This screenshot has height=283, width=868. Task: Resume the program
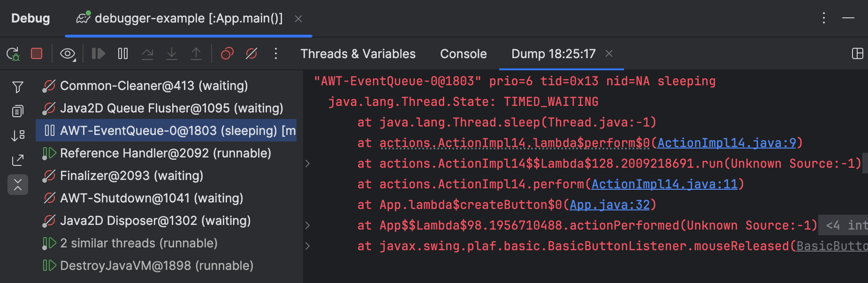click(x=98, y=53)
